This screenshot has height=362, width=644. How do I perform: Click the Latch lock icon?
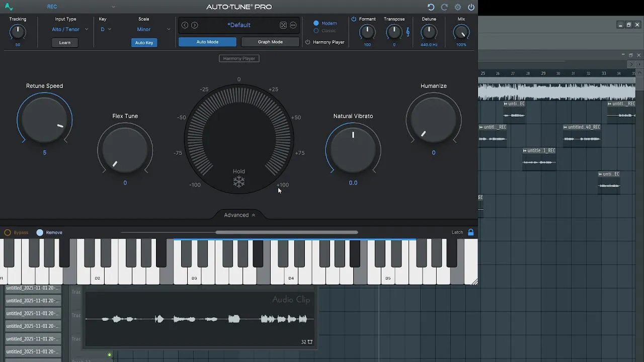pyautogui.click(x=471, y=232)
